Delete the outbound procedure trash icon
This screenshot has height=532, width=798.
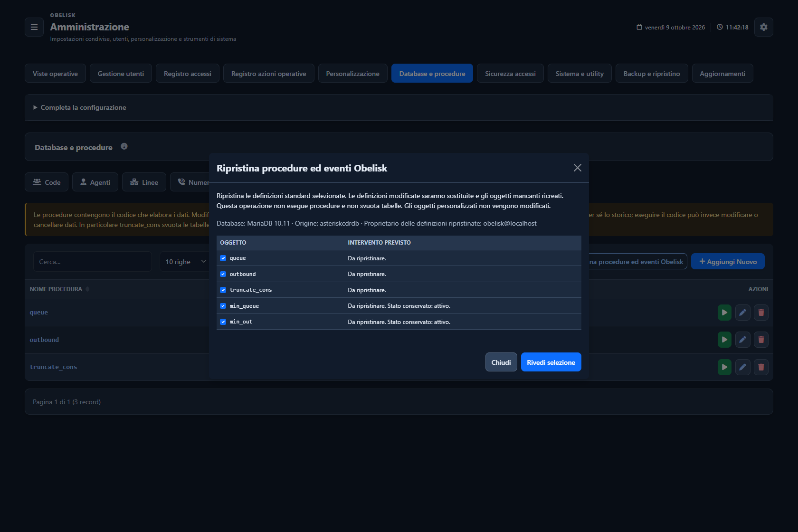(761, 340)
